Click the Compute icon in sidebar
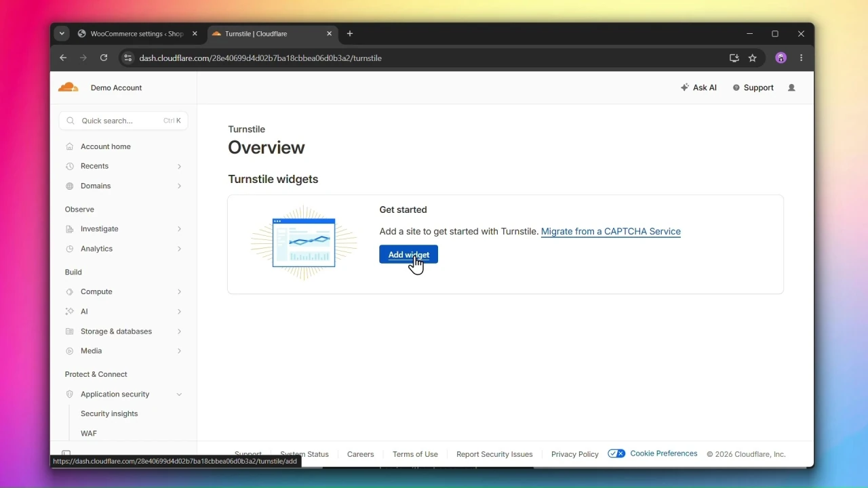The image size is (868, 488). (69, 291)
